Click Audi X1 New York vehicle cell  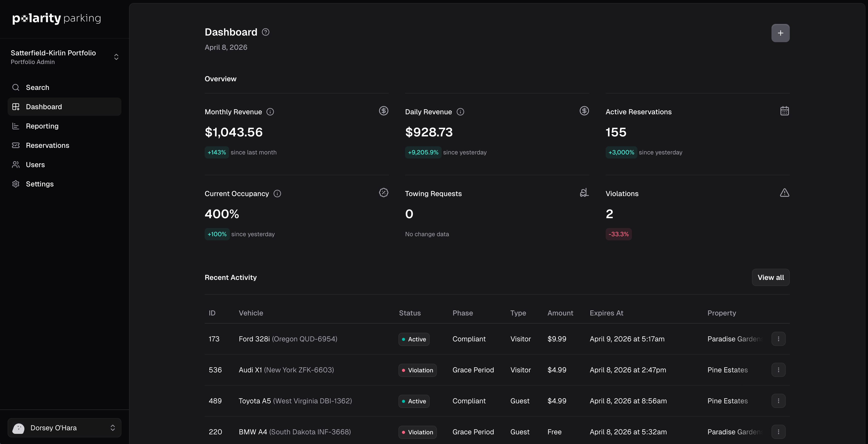[x=286, y=370]
